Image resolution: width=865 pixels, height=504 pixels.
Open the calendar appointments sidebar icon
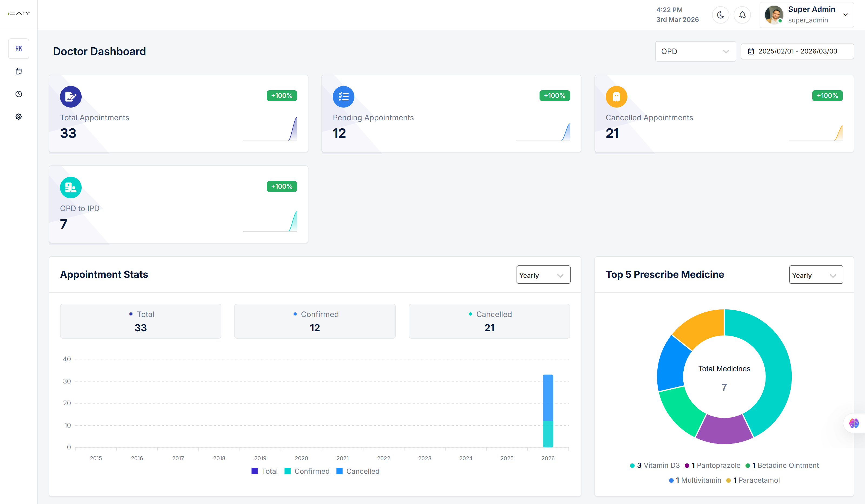pyautogui.click(x=19, y=71)
